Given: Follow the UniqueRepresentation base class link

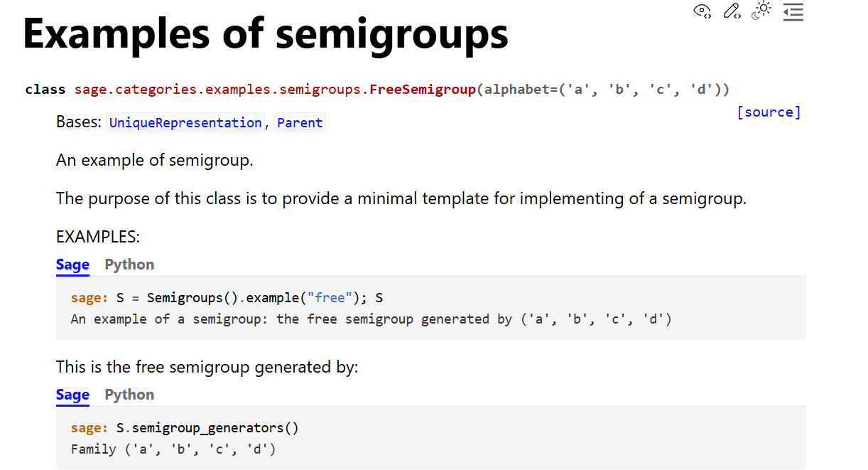Looking at the screenshot, I should 185,123.
